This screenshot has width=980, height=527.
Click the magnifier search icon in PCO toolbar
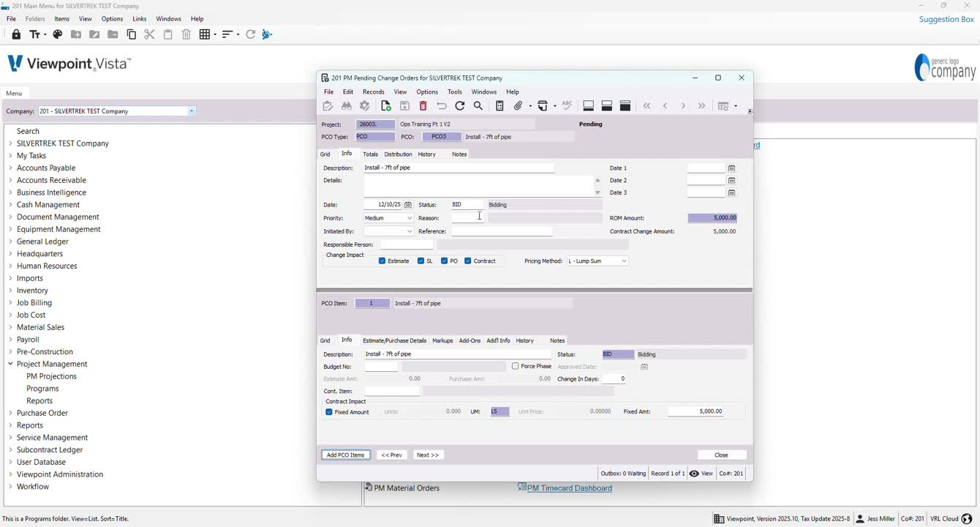coord(478,106)
